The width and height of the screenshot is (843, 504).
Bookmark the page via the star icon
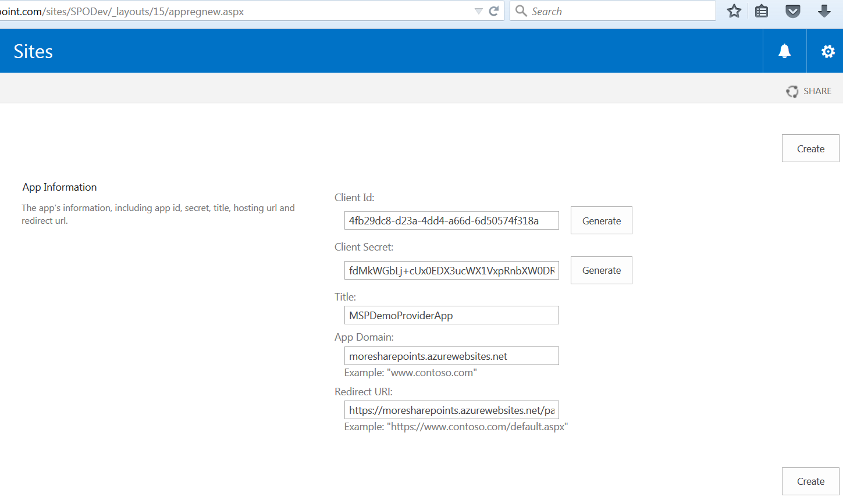pos(734,10)
